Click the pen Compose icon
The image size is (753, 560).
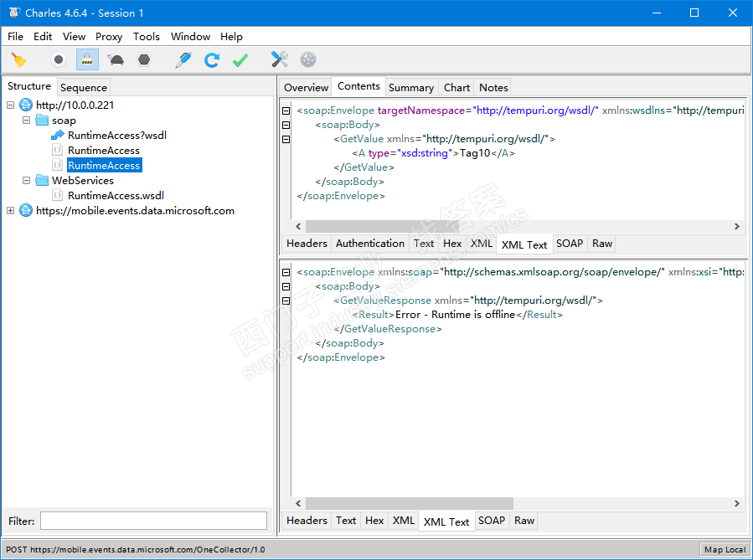[183, 59]
